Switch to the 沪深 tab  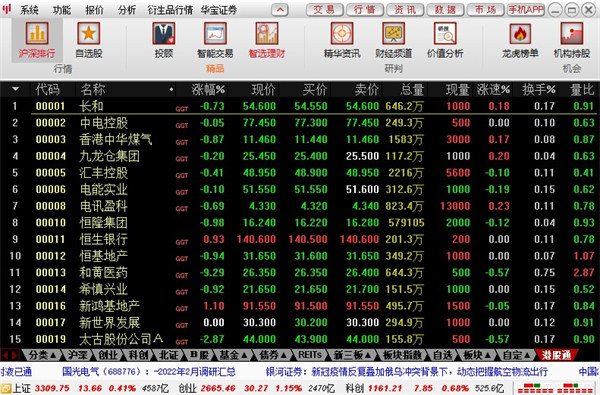pos(77,355)
